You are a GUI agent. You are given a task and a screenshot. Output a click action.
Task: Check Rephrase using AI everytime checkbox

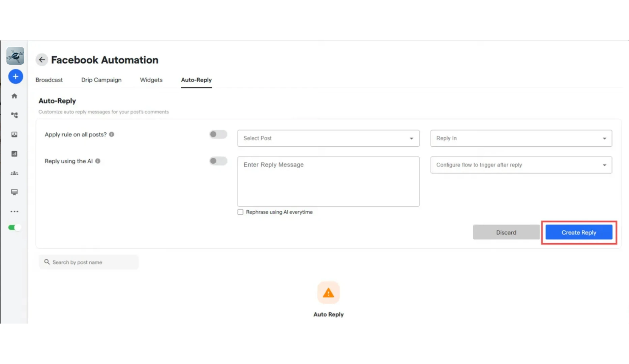point(240,212)
